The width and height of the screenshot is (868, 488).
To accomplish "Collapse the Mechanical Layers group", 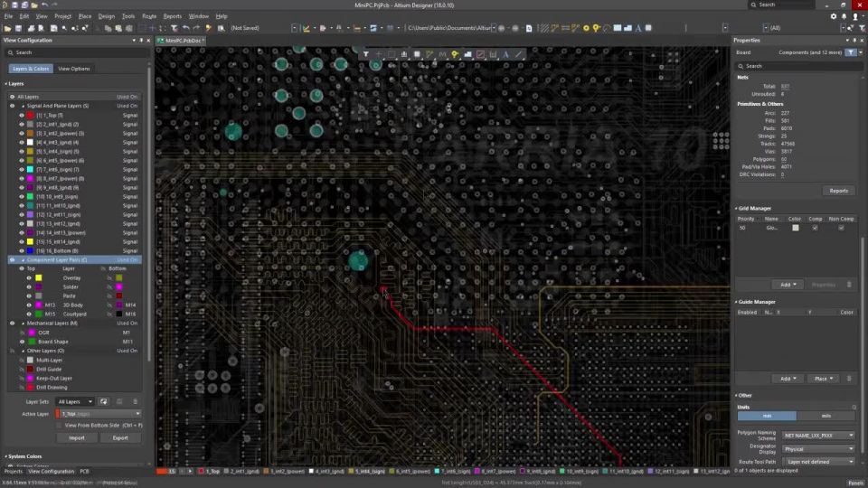I will point(23,324).
